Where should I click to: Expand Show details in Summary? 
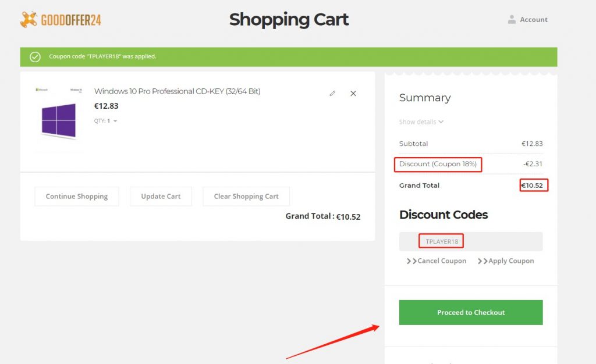421,122
